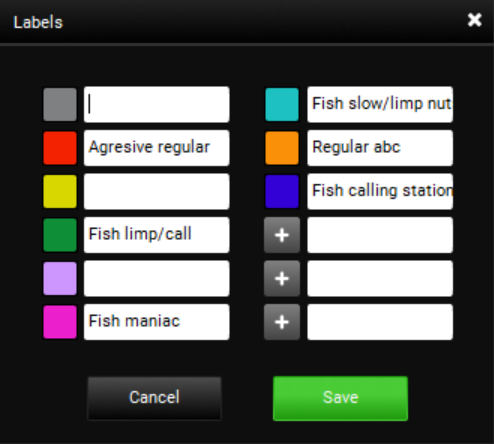Close the Labels dialog with X

click(474, 20)
